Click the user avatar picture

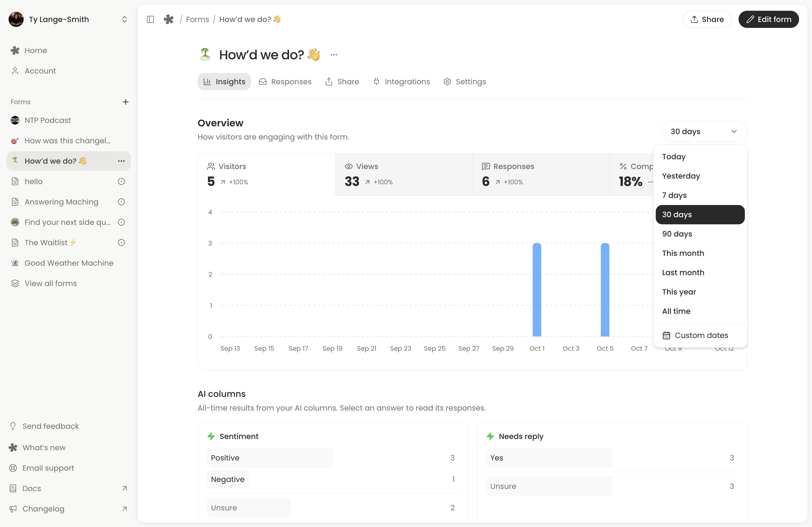(x=16, y=19)
